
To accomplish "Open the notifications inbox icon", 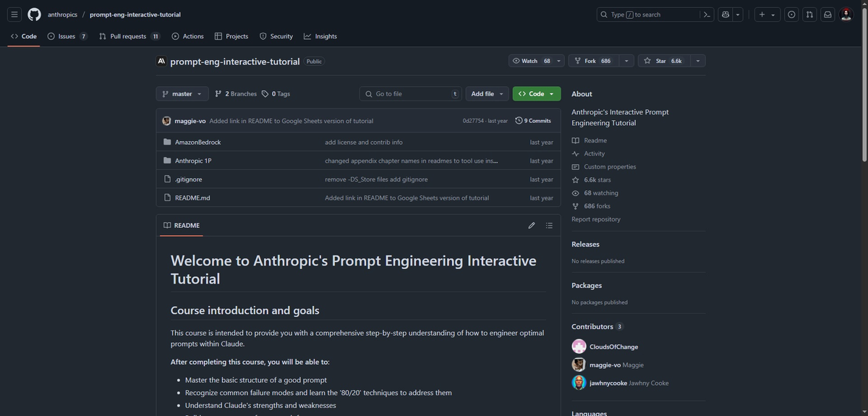I will point(827,14).
